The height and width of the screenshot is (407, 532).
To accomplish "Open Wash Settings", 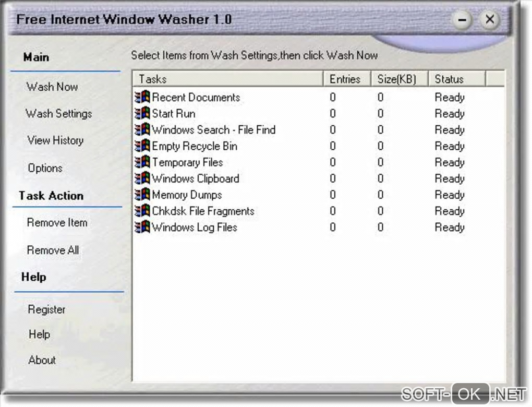I will pyautogui.click(x=59, y=114).
